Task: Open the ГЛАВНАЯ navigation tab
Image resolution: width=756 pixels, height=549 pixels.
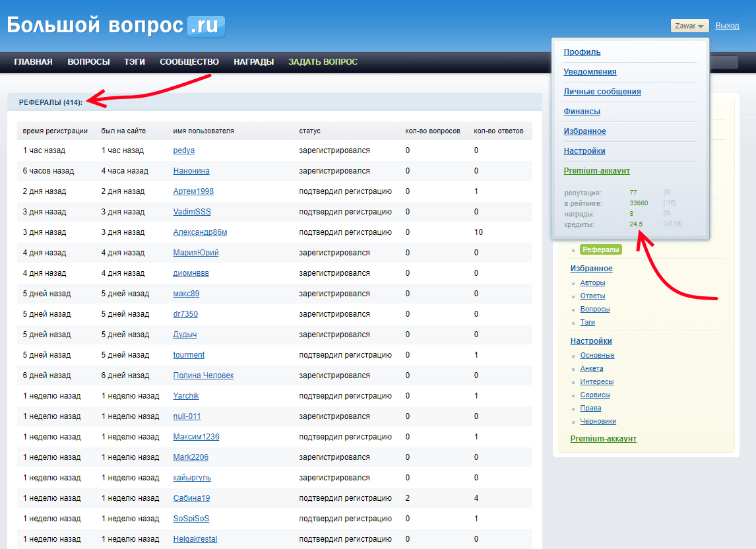Action: 33,62
